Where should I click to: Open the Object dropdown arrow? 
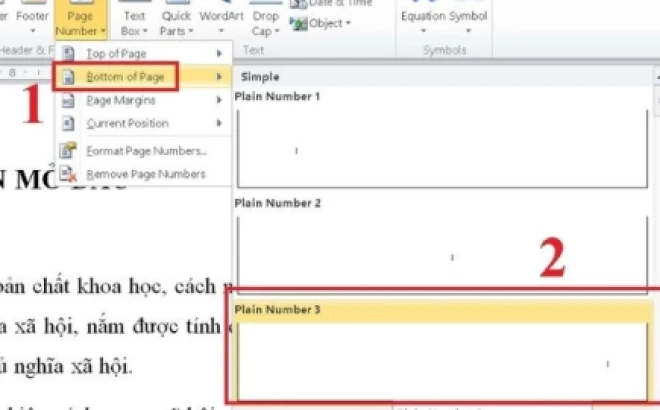coord(348,23)
